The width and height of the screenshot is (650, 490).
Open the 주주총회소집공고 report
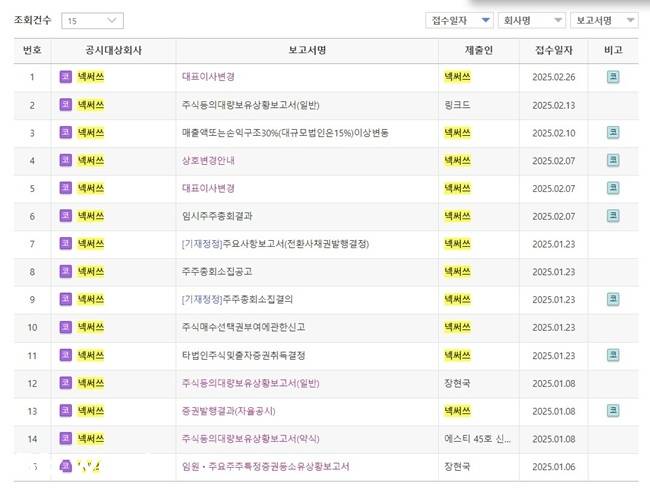click(x=217, y=272)
